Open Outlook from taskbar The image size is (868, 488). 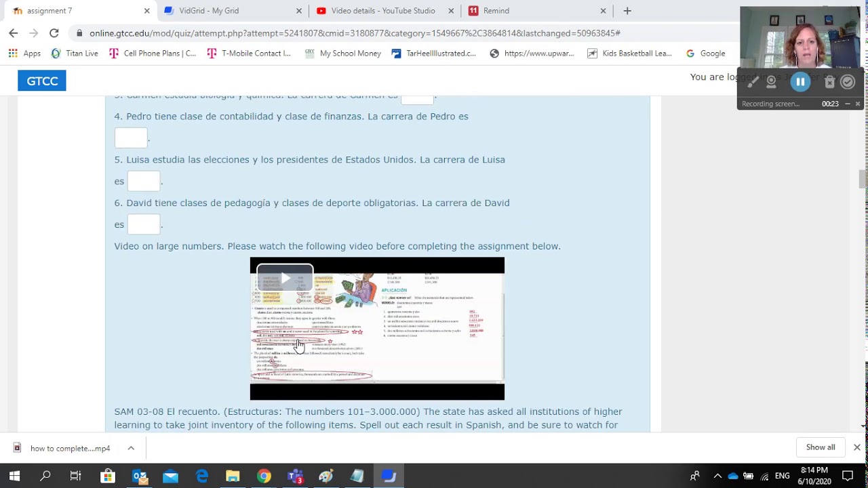coord(140,476)
